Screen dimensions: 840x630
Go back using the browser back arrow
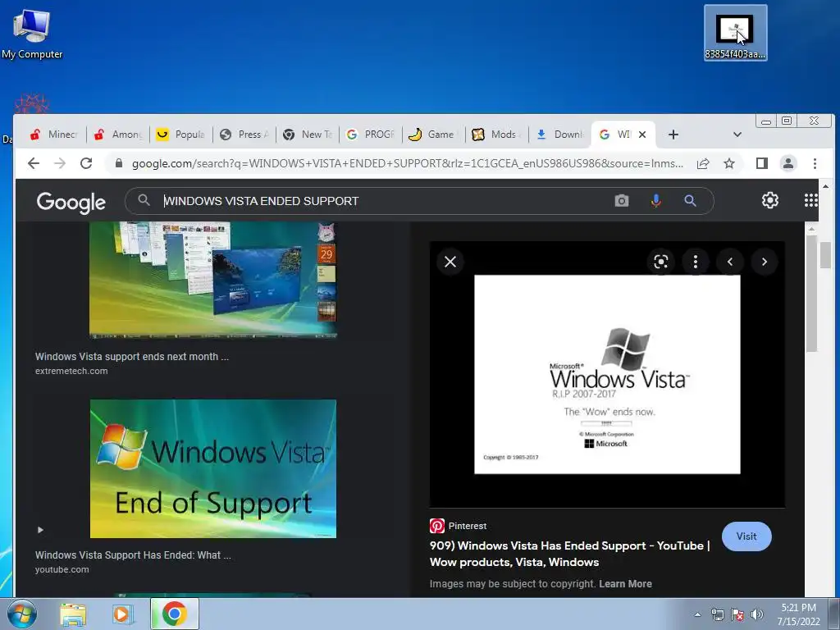[x=33, y=163]
